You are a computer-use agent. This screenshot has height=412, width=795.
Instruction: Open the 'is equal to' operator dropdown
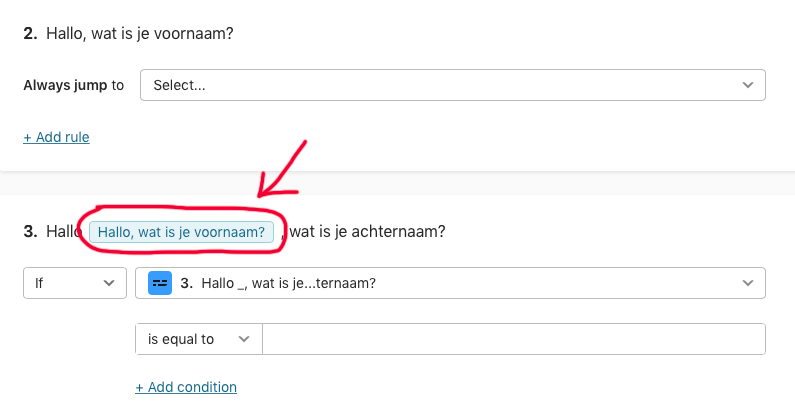click(x=199, y=339)
